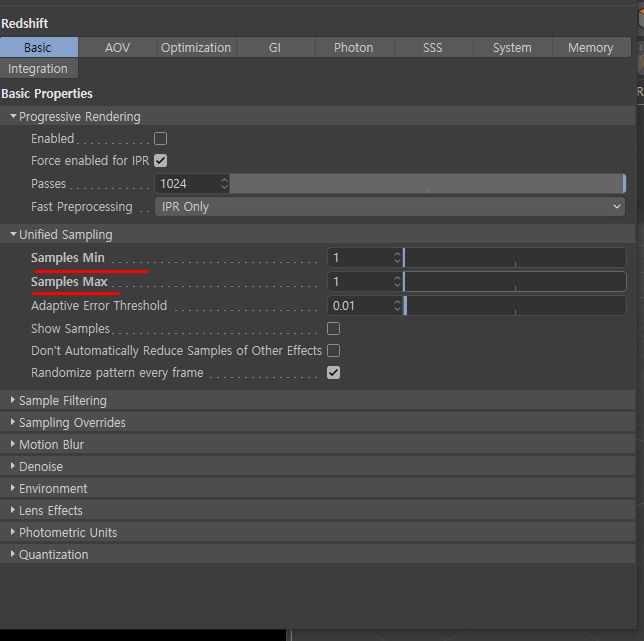Open the AOV tab
The width and height of the screenshot is (644, 641).
(117, 48)
